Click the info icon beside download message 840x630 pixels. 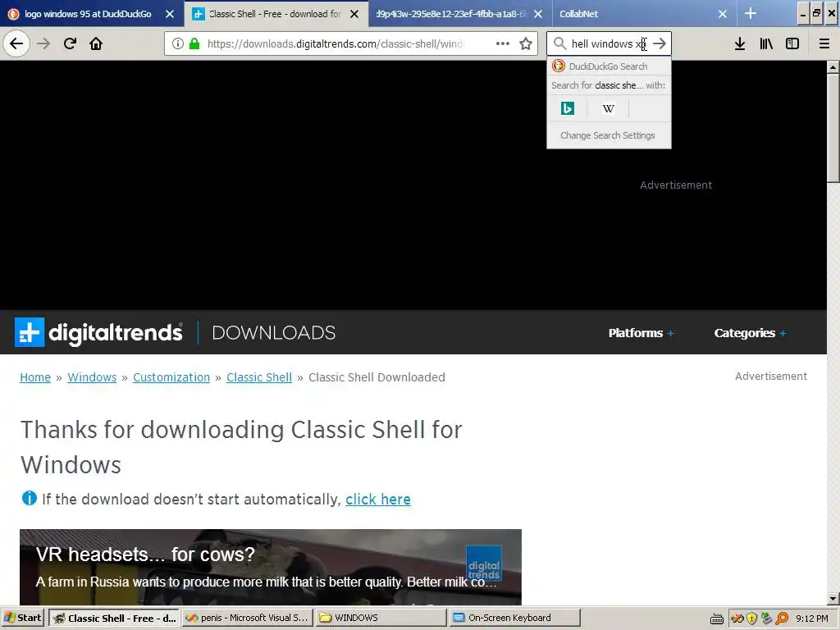pos(29,498)
